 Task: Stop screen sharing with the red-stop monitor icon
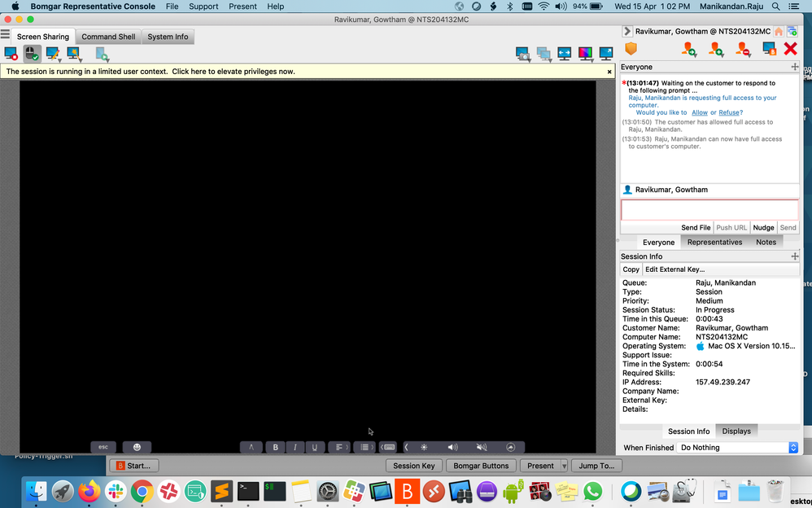point(11,54)
